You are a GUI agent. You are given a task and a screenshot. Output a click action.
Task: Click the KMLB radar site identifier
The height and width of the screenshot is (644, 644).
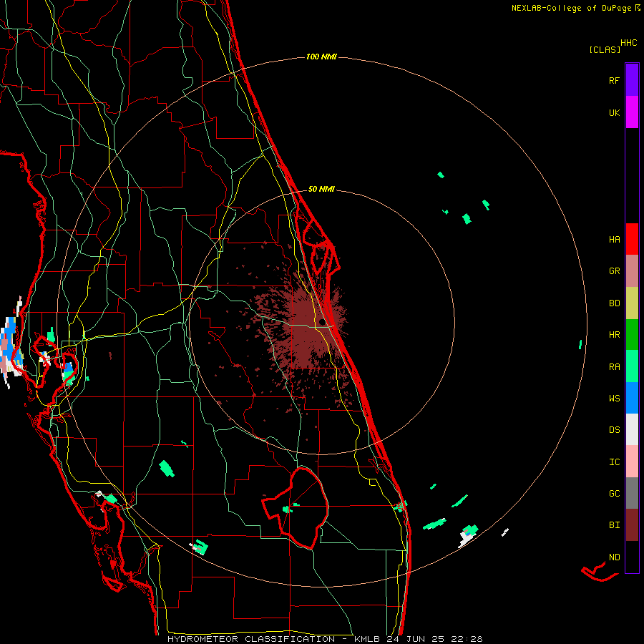(x=369, y=639)
